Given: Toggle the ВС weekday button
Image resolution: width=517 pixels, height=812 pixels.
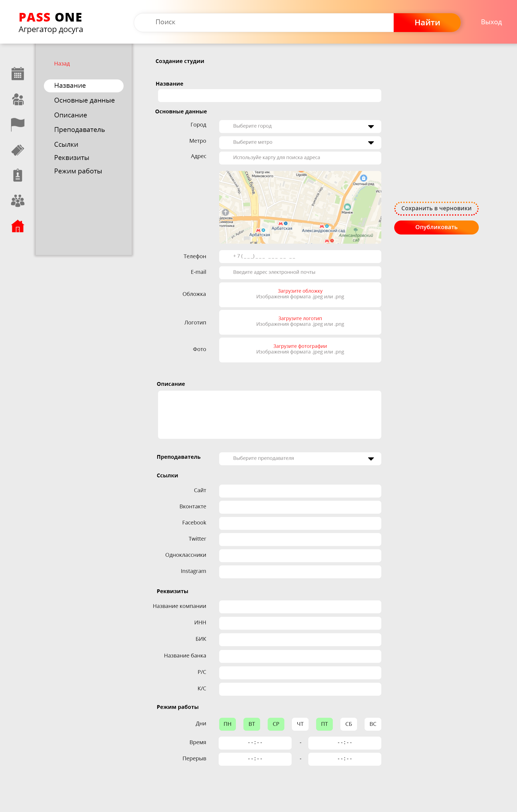Looking at the screenshot, I should point(373,724).
